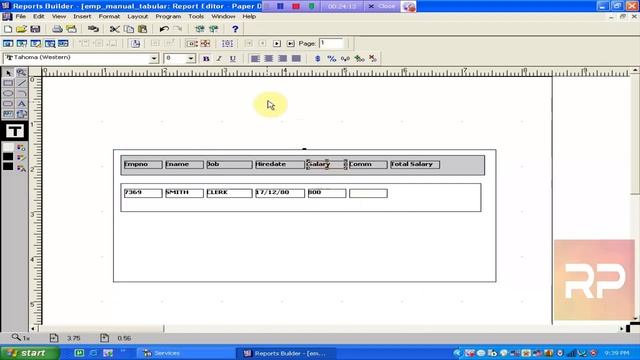Open the Edit menu

38,16
